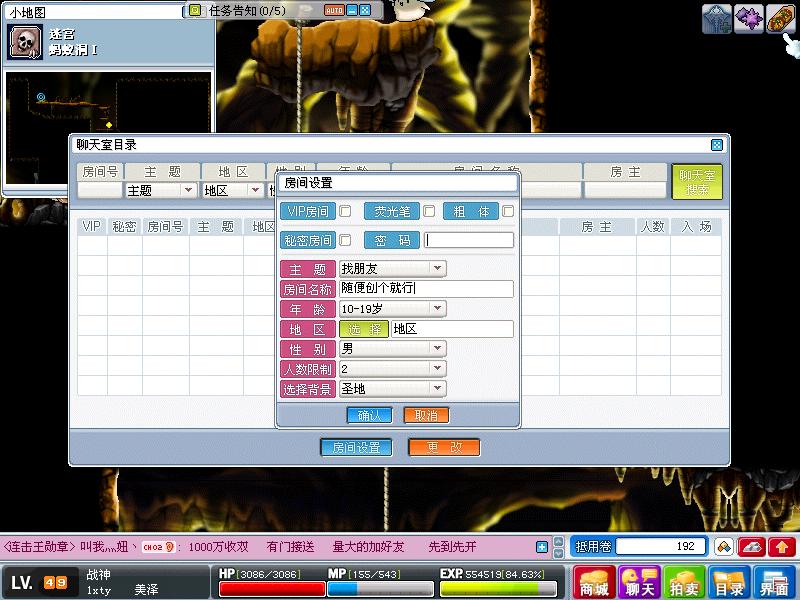The image size is (800, 600).
Task: Open the 目录 menu button
Action: click(x=729, y=582)
